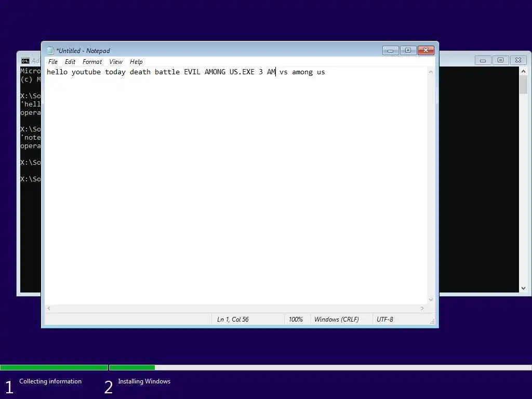The height and width of the screenshot is (399, 532).
Task: Open the View menu in Notepad
Action: [x=116, y=62]
